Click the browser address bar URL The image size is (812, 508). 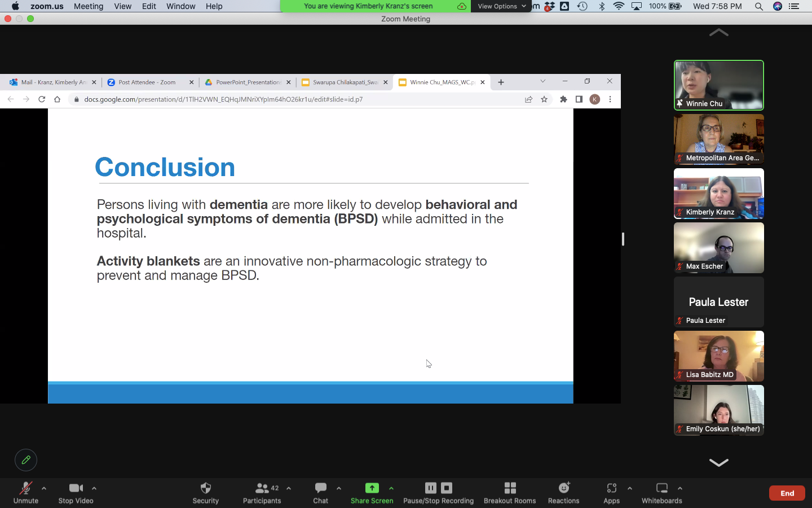tap(223, 99)
